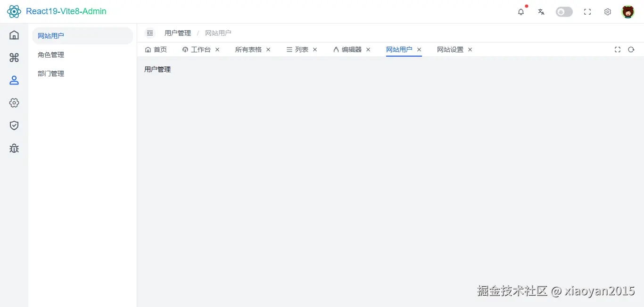Close the 编辑器 tab
644x307 pixels.
coord(368,50)
